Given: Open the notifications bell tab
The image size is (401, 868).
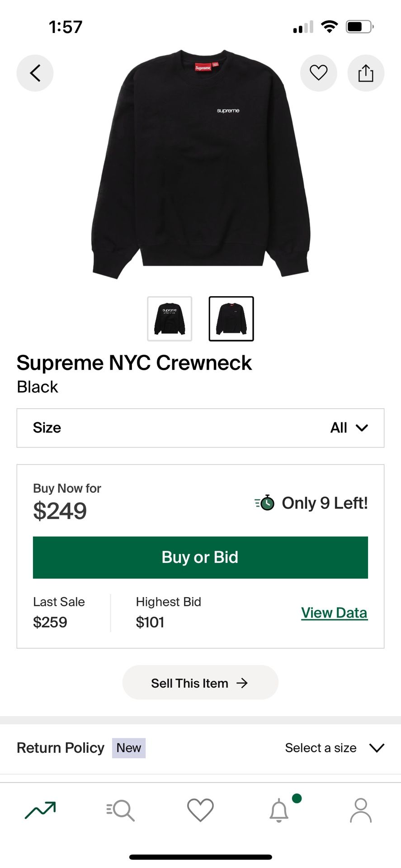Looking at the screenshot, I should point(279,810).
